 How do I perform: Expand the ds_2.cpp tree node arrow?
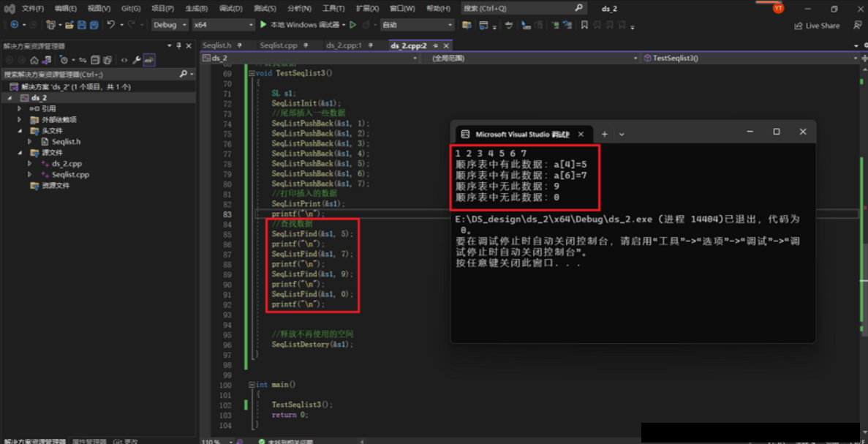coord(31,164)
